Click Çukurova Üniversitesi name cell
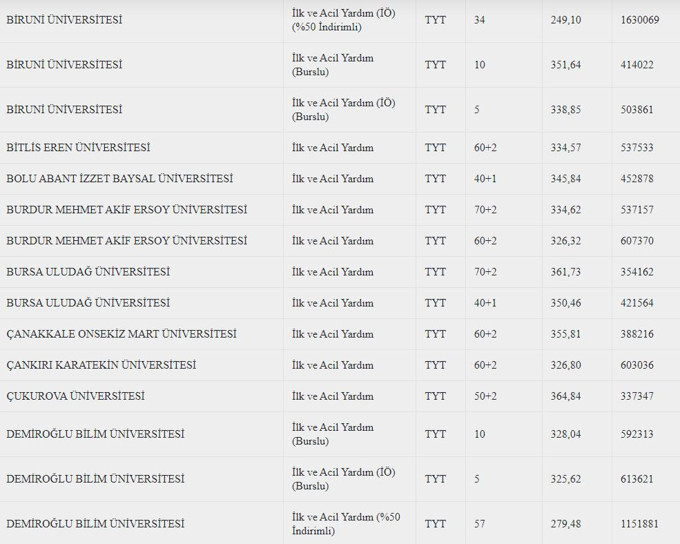 pos(75,396)
